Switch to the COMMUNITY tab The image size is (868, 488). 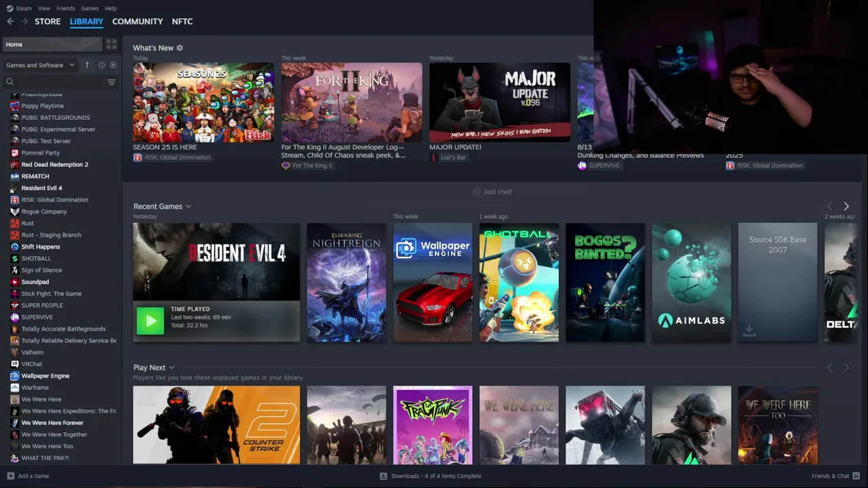pos(138,22)
